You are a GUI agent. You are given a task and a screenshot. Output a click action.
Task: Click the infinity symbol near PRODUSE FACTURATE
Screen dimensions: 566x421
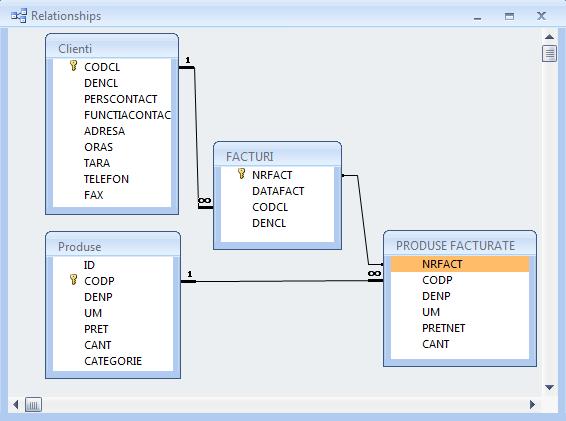tap(374, 273)
